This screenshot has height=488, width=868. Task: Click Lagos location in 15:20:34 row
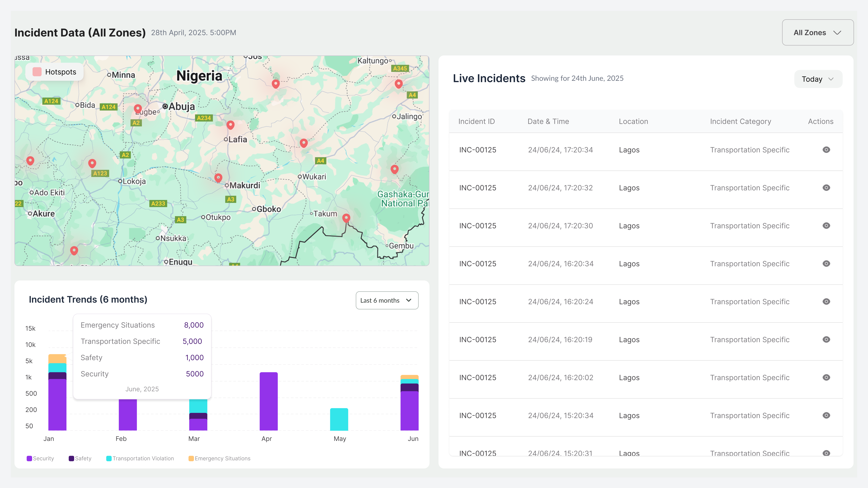(629, 416)
